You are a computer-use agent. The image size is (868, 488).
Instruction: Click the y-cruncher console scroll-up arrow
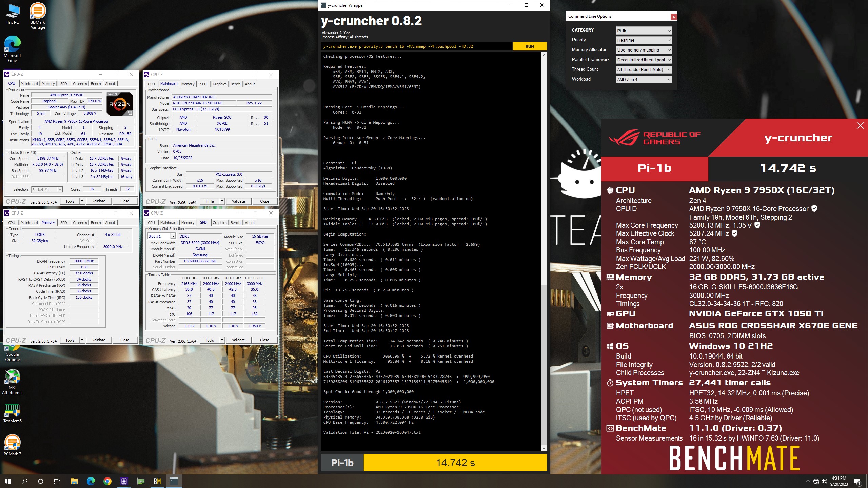[544, 55]
